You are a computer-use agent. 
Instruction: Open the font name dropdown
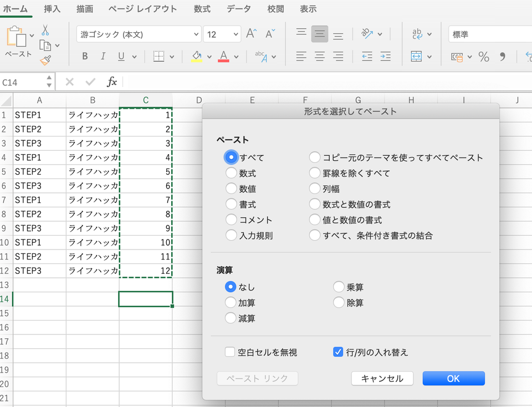(196, 34)
